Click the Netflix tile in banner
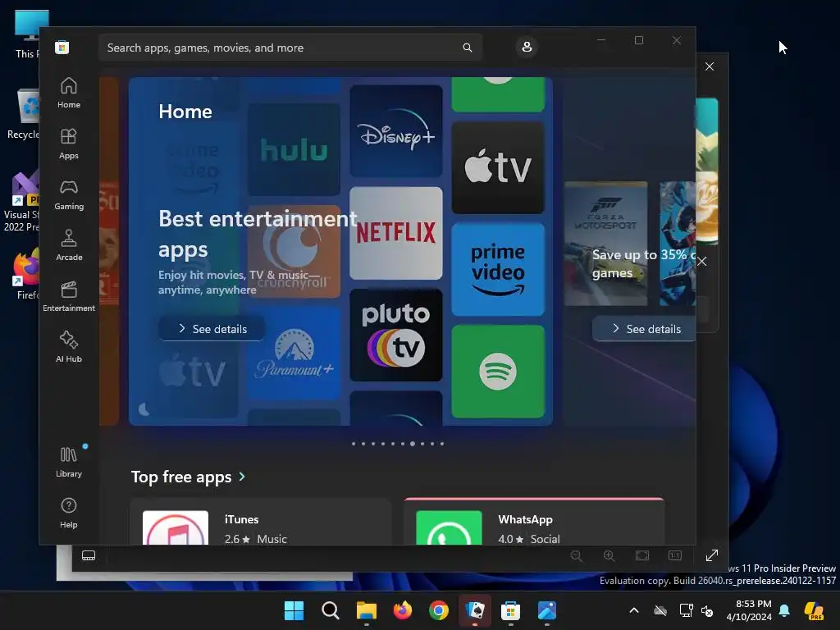 (x=396, y=233)
